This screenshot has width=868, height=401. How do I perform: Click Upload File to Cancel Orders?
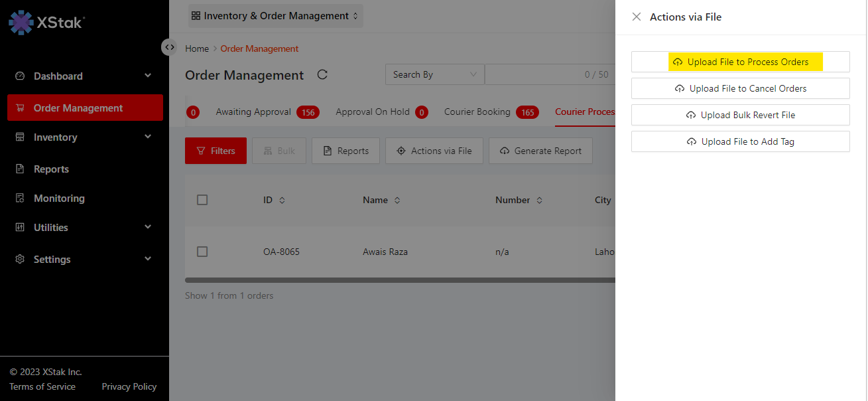pos(740,88)
